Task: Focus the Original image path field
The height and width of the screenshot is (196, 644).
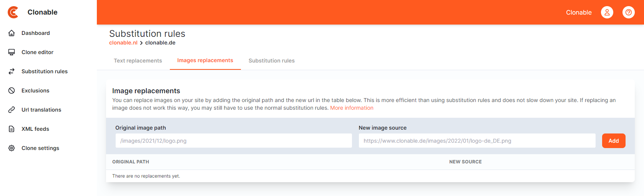Action: coord(234,141)
